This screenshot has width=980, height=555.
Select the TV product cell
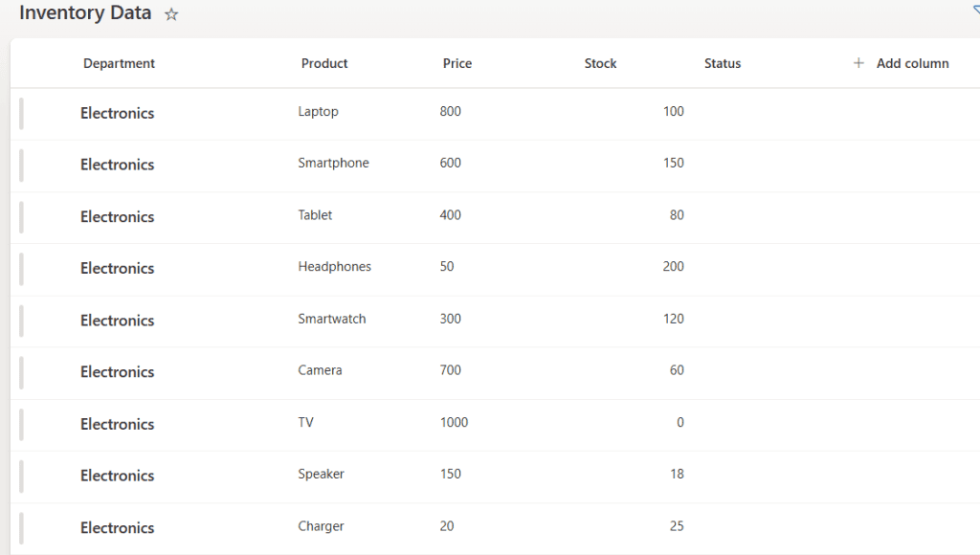point(305,423)
